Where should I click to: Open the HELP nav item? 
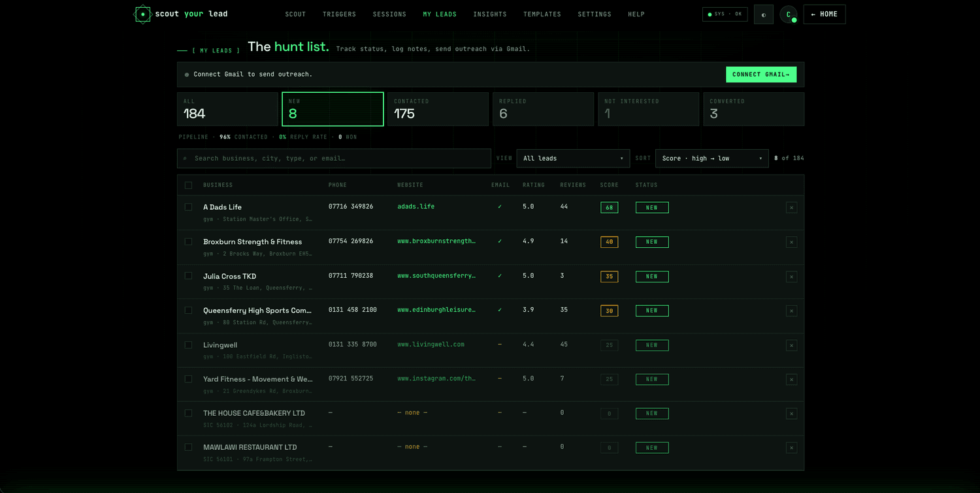click(636, 14)
